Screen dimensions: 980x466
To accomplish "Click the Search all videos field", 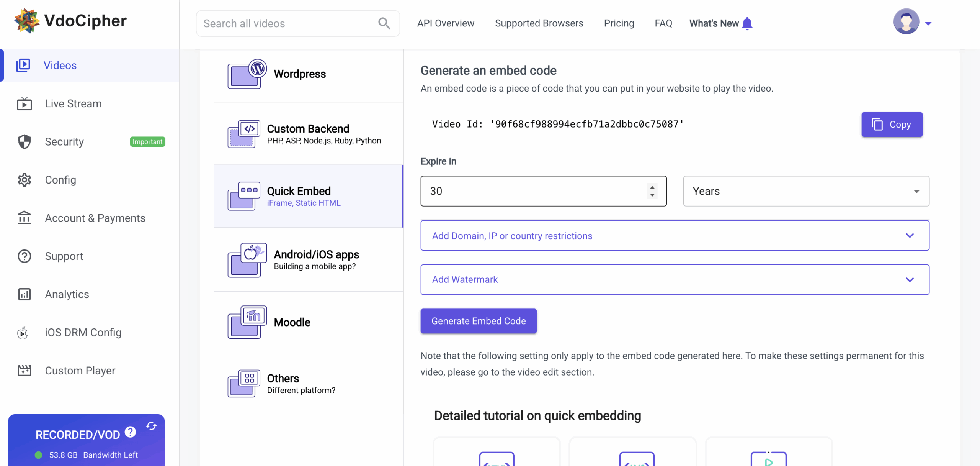I will pyautogui.click(x=298, y=23).
